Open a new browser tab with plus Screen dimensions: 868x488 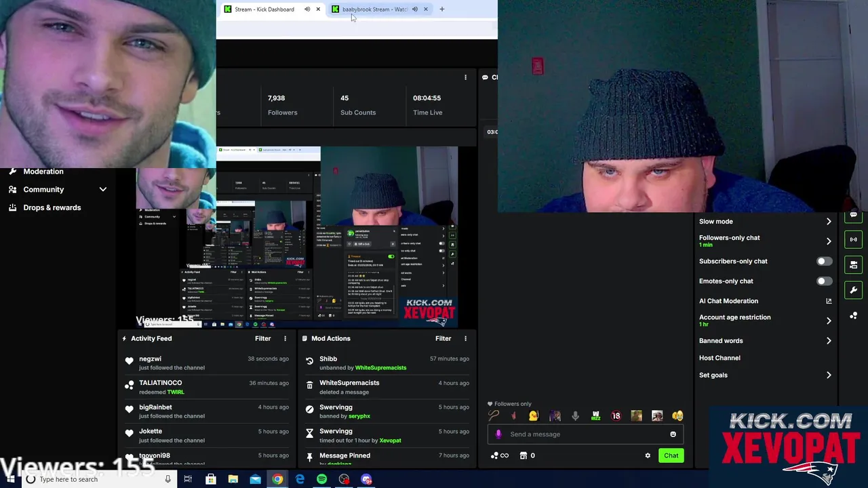441,9
